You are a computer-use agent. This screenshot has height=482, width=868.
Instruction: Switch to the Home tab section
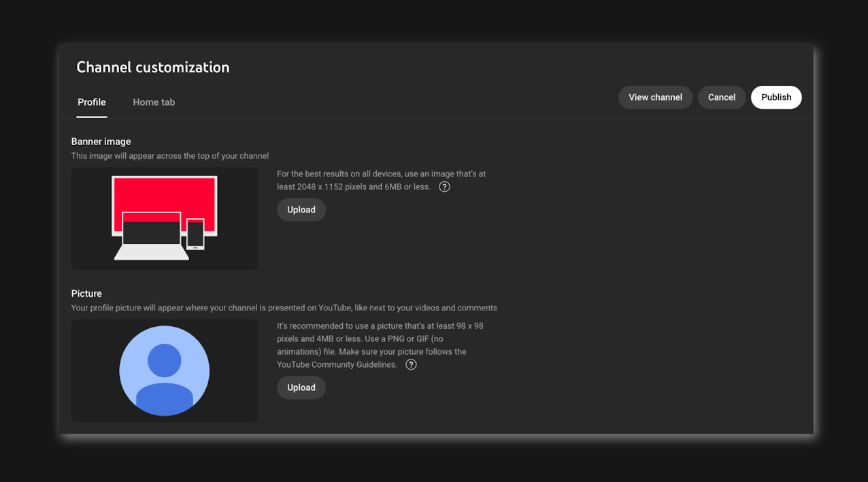[154, 101]
